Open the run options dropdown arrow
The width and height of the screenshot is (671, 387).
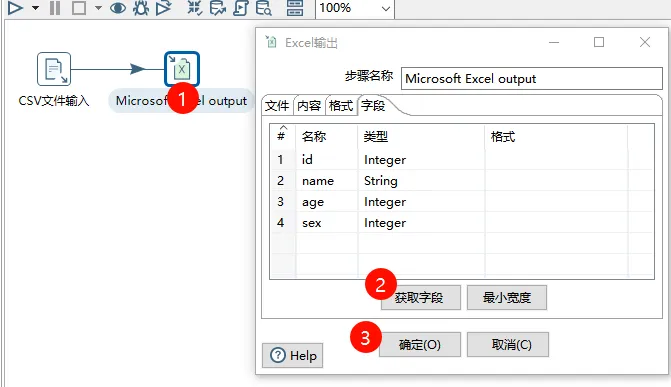[x=36, y=8]
